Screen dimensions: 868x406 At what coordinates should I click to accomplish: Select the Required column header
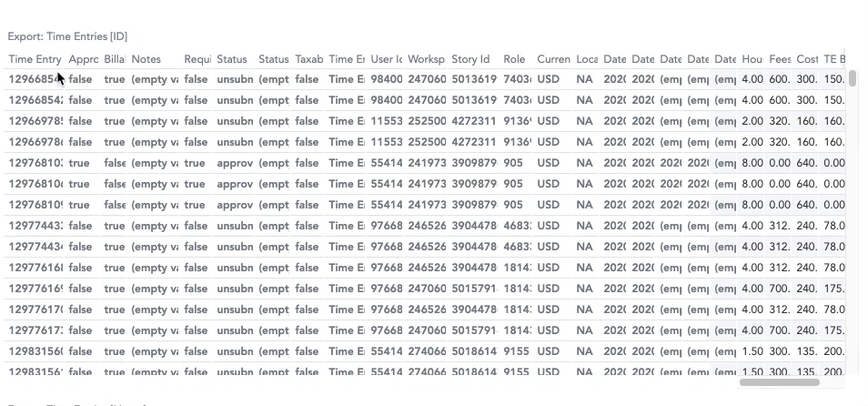pyautogui.click(x=197, y=59)
